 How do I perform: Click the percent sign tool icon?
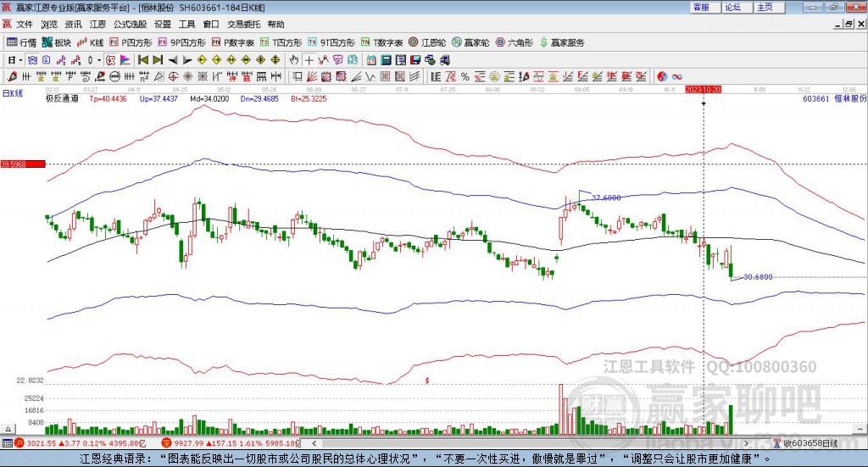coord(465,76)
